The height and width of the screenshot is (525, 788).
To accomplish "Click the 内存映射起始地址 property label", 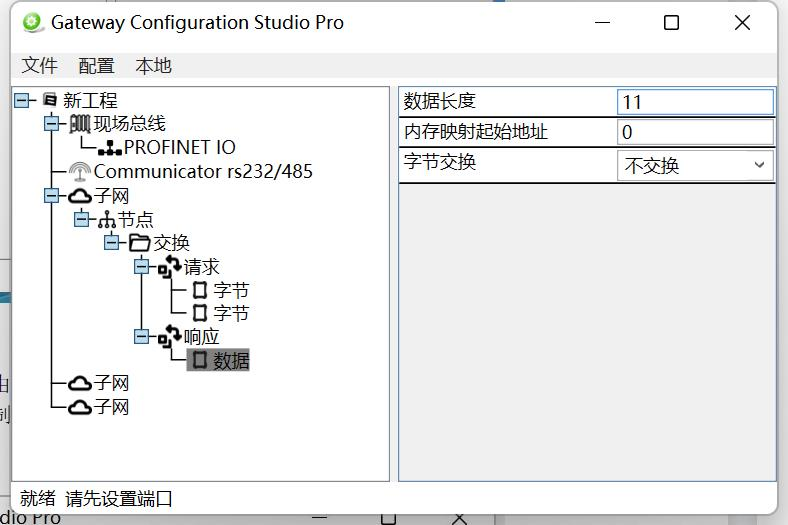I will point(475,132).
